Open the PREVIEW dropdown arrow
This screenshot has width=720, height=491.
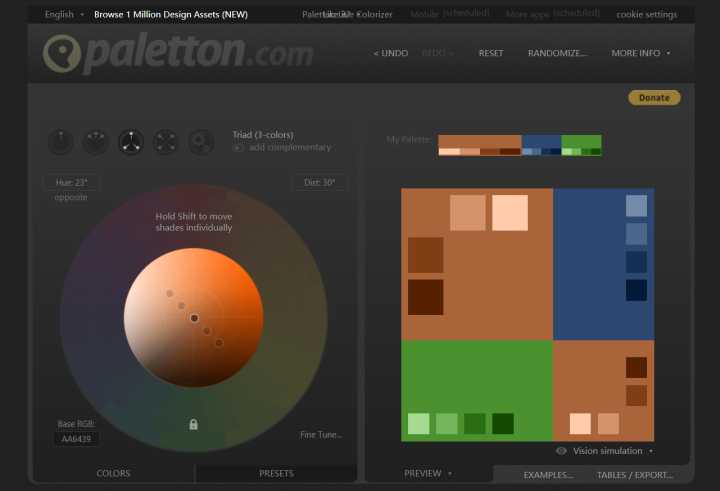450,474
